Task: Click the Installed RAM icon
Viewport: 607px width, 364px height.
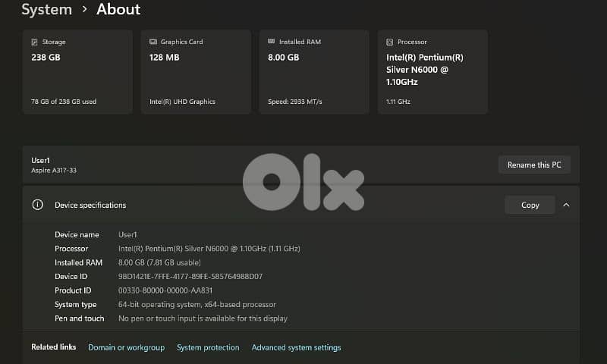Action: (x=271, y=42)
